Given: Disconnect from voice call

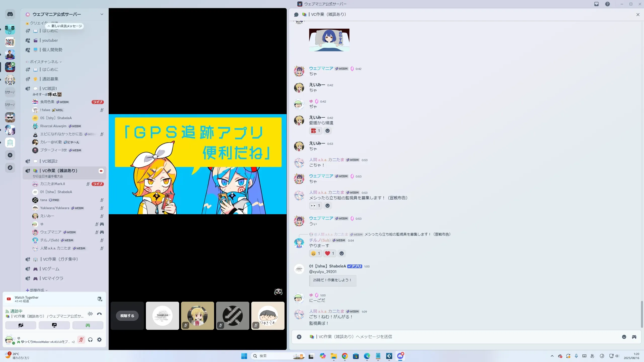Looking at the screenshot, I should pos(99,314).
